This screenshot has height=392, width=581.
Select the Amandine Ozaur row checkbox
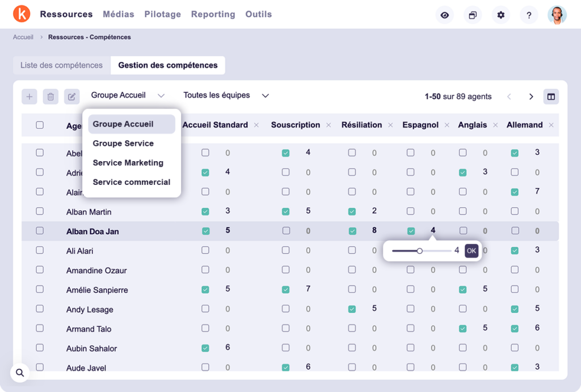(40, 269)
